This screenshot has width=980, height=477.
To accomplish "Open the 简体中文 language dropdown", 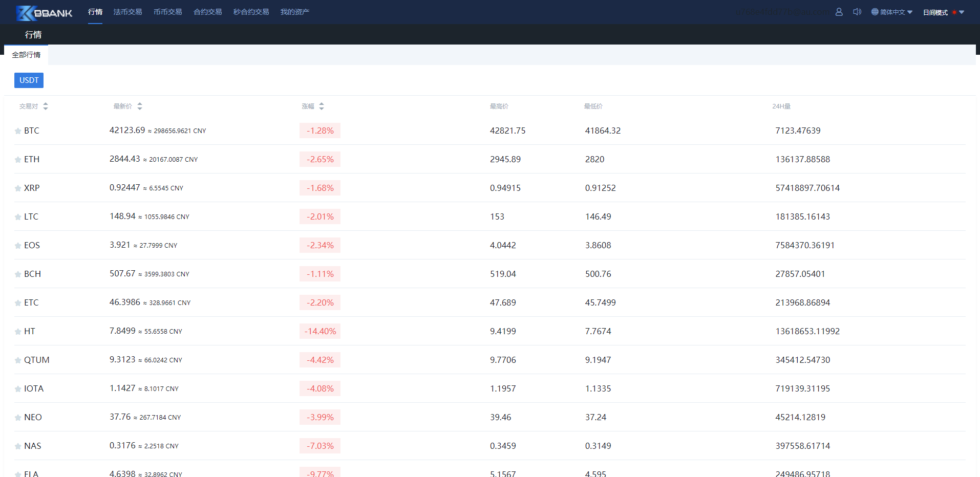I will coord(892,12).
